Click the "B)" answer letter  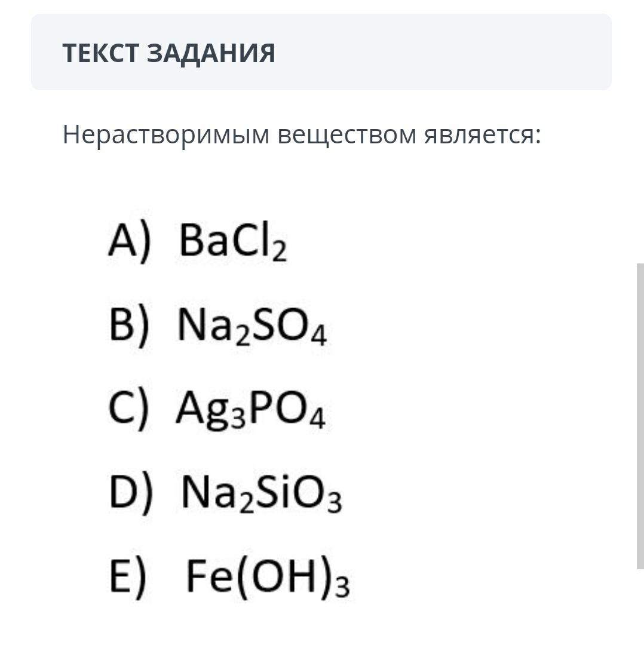pyautogui.click(x=128, y=327)
